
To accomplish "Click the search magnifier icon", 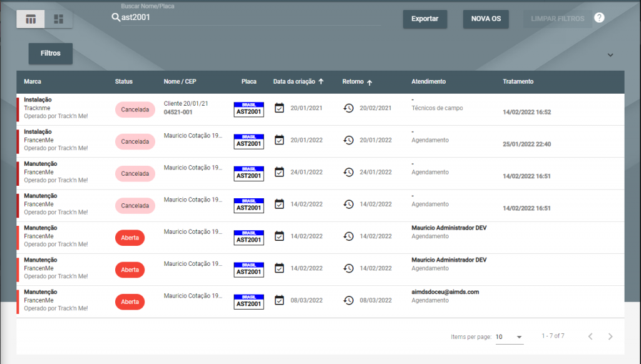I will [116, 17].
